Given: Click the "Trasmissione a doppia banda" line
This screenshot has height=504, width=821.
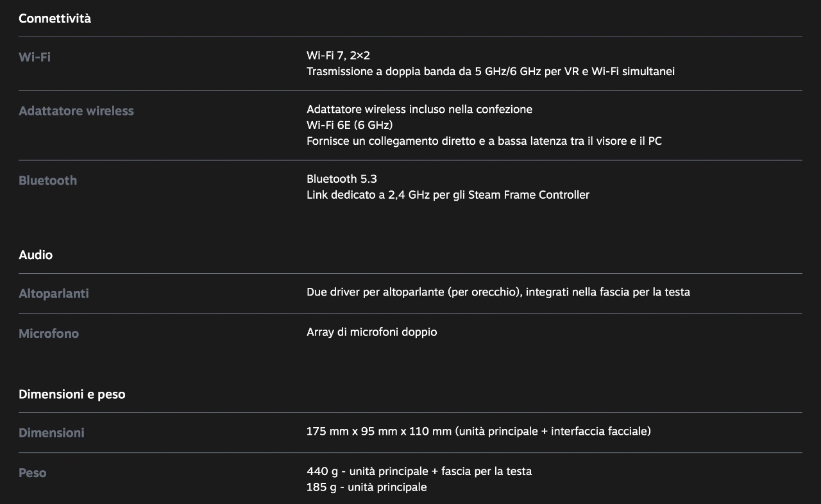Looking at the screenshot, I should point(490,71).
